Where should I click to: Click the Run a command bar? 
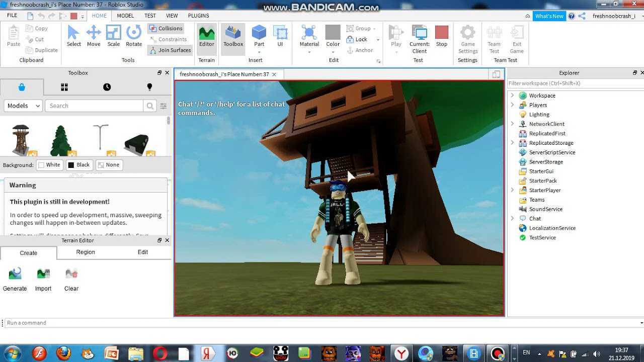[322, 323]
